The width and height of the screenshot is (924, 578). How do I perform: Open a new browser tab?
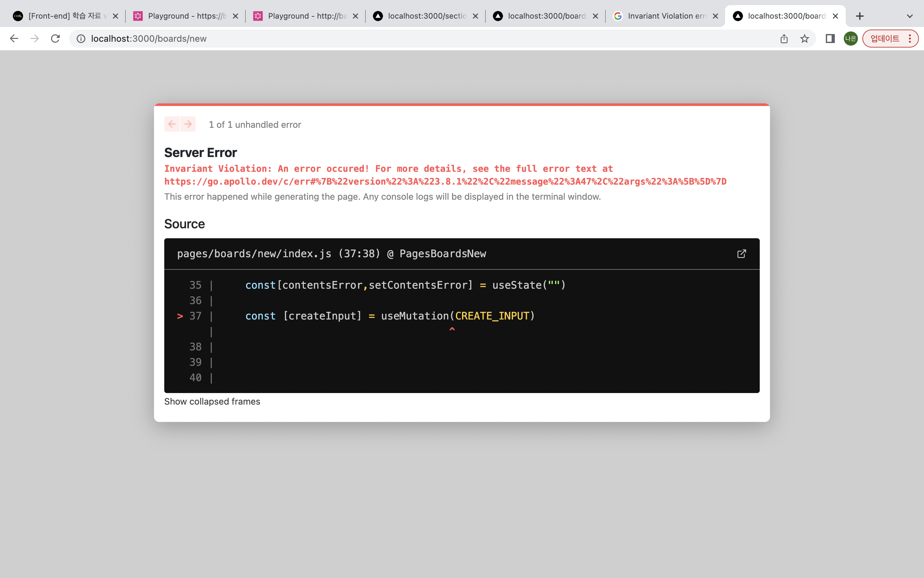pyautogui.click(x=860, y=16)
